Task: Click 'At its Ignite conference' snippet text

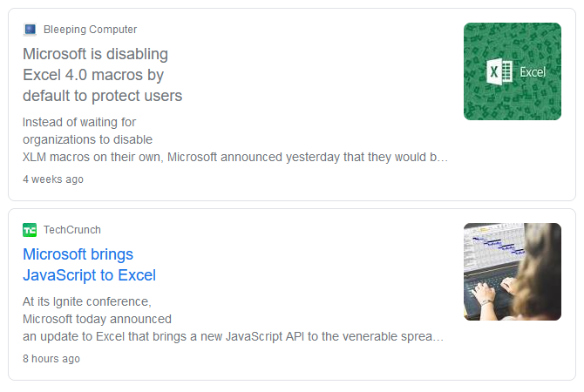Action: click(x=87, y=301)
